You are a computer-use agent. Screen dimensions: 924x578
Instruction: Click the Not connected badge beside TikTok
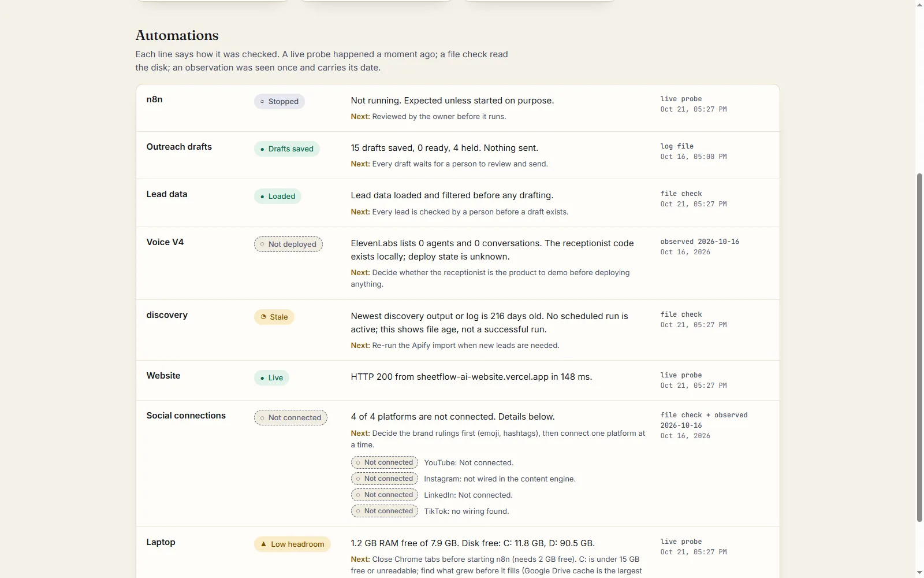[x=385, y=512]
